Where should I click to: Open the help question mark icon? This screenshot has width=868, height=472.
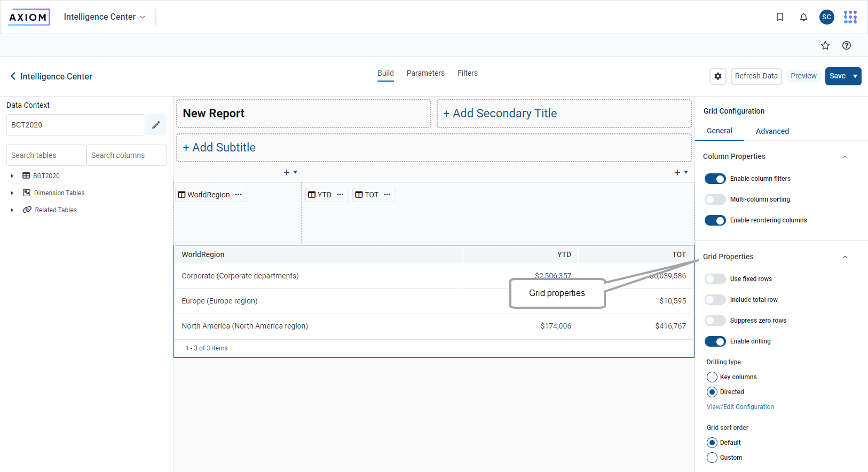(x=846, y=45)
